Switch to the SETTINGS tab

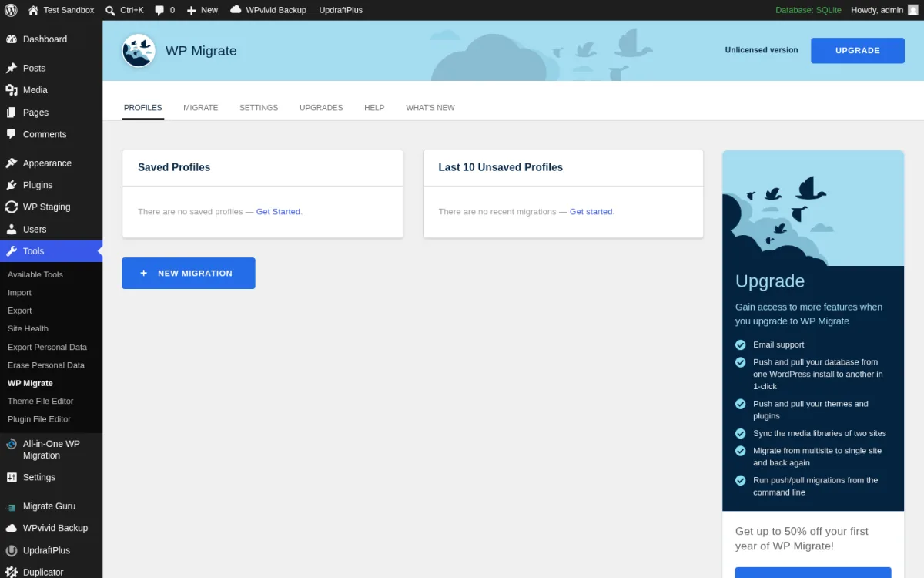tap(259, 108)
